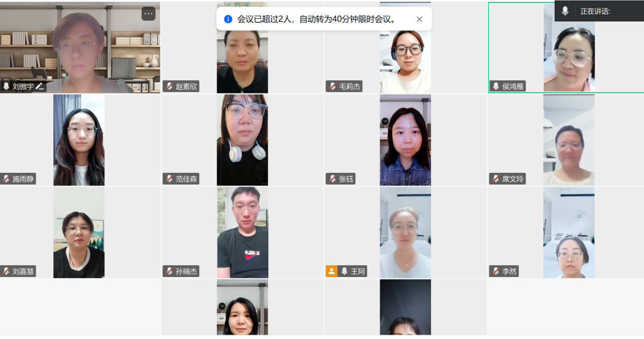Click the 李然 name label
The image size is (644, 339).
coord(509,271)
